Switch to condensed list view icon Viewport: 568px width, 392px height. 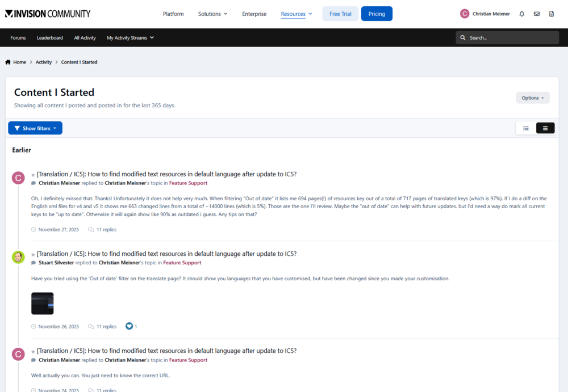tap(525, 128)
